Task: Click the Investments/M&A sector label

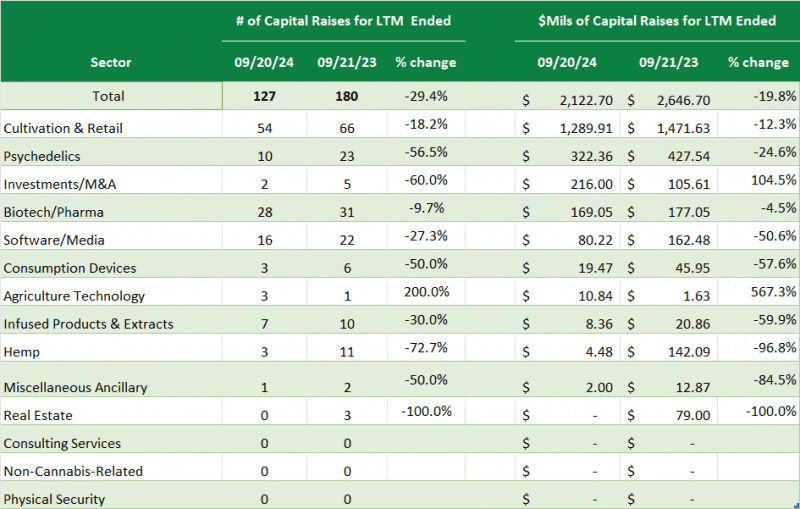Action: [53, 184]
